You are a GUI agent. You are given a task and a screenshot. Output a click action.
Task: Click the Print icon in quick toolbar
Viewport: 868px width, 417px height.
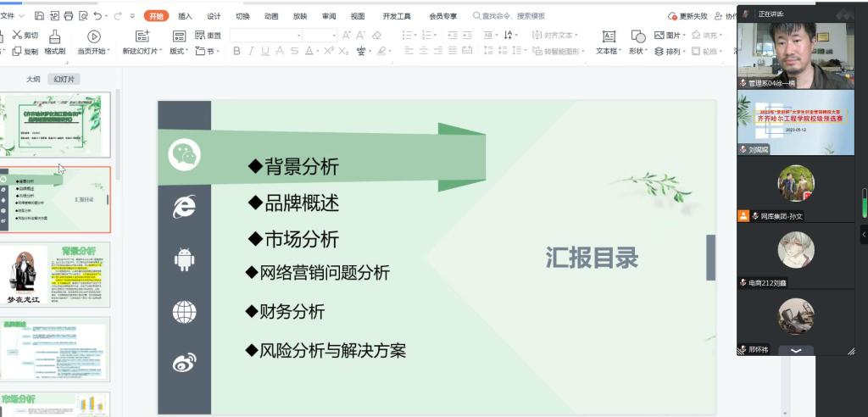(69, 16)
